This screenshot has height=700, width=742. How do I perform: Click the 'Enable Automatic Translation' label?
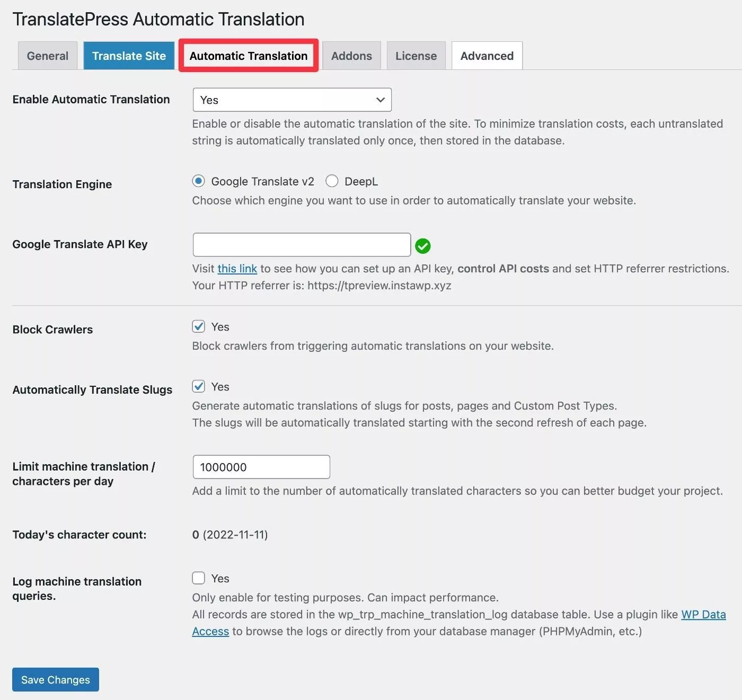(x=91, y=100)
